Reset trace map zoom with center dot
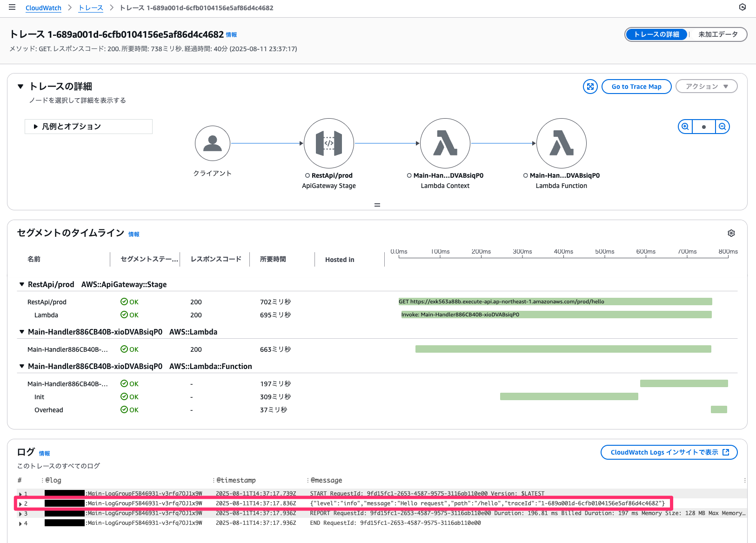The image size is (756, 543). [x=704, y=127]
